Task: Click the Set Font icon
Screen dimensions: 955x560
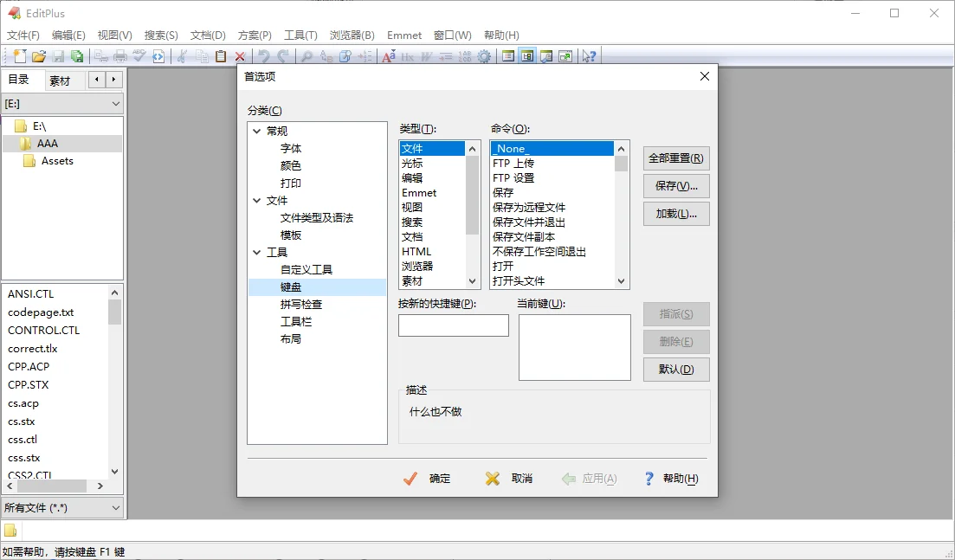Action: click(389, 56)
